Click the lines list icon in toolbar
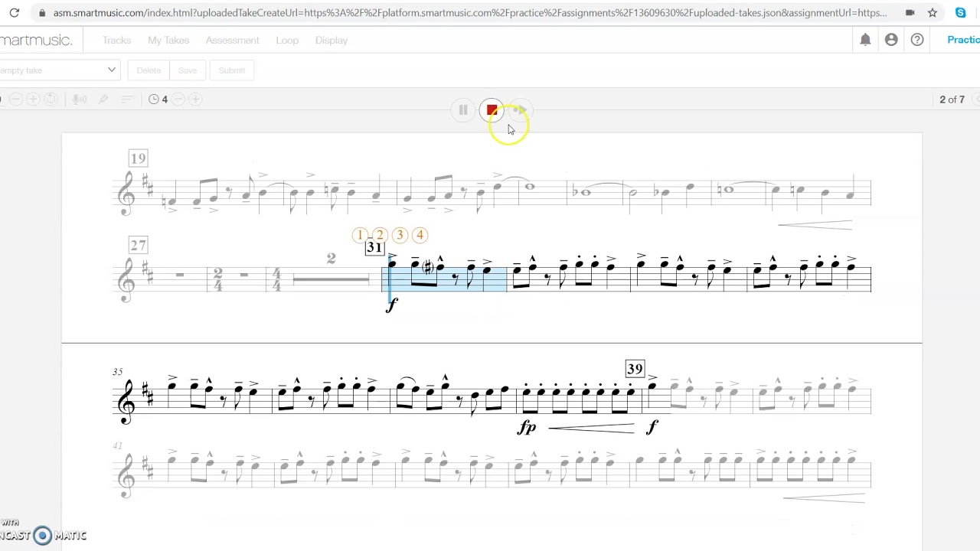Screen dimensions: 980x551 (127, 99)
